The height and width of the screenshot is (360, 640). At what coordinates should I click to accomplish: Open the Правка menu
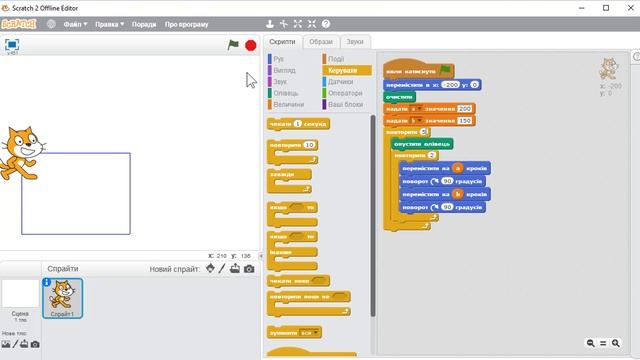(x=109, y=24)
